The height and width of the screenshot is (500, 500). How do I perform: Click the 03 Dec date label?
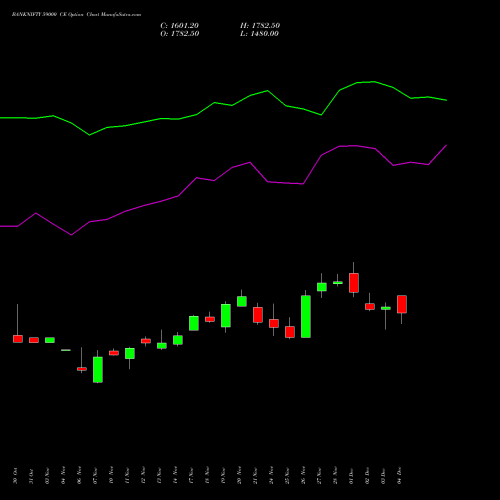coord(383,476)
